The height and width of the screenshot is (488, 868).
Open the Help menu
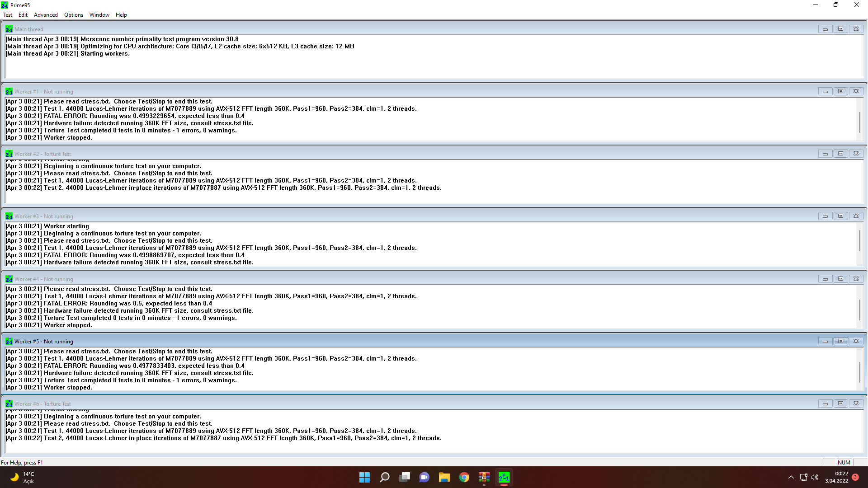tap(121, 15)
